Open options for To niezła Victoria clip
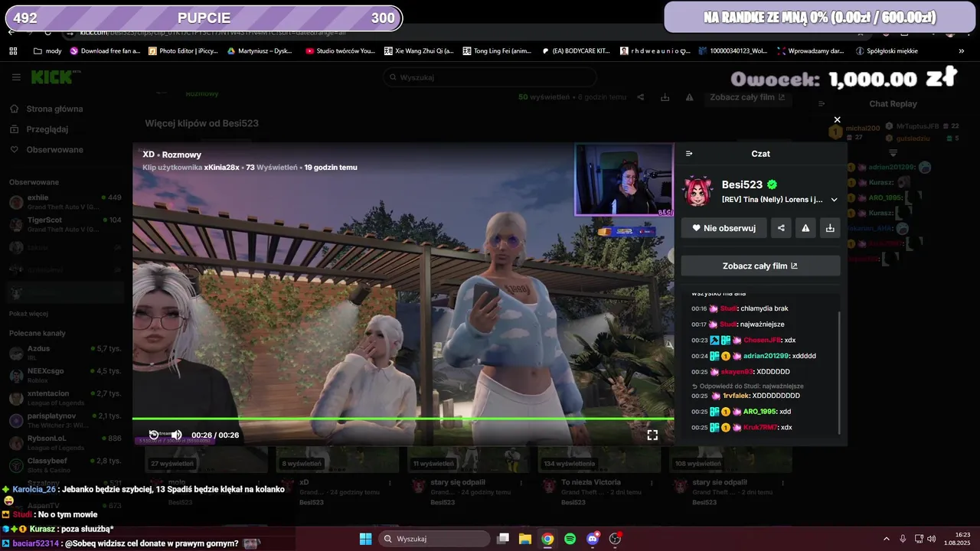Viewport: 980px width, 551px height. (652, 483)
